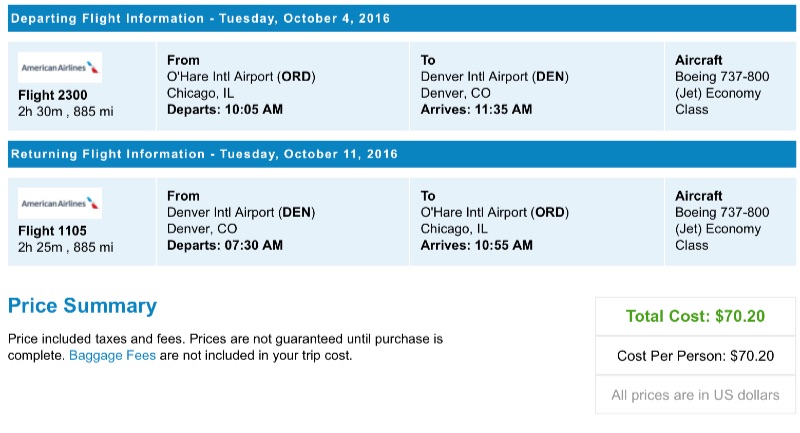Select the Departing Flight Information header bar
800x433 pixels.
(400, 19)
